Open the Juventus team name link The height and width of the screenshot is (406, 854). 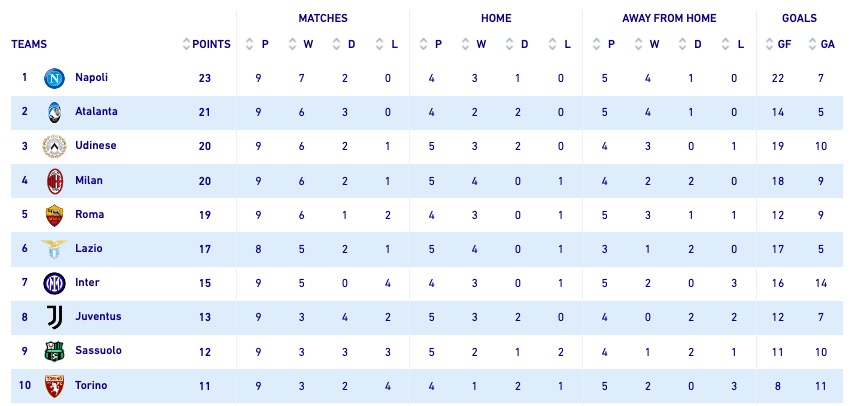pos(98,317)
